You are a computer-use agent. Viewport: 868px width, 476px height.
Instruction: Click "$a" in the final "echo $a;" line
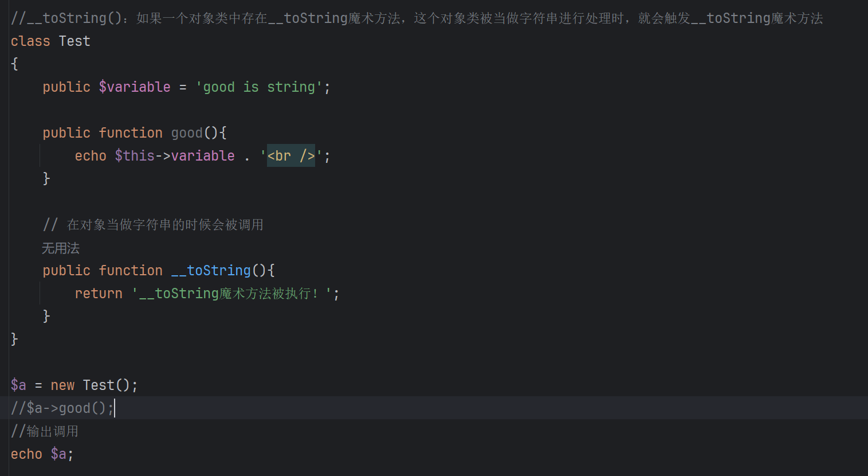tap(58, 454)
